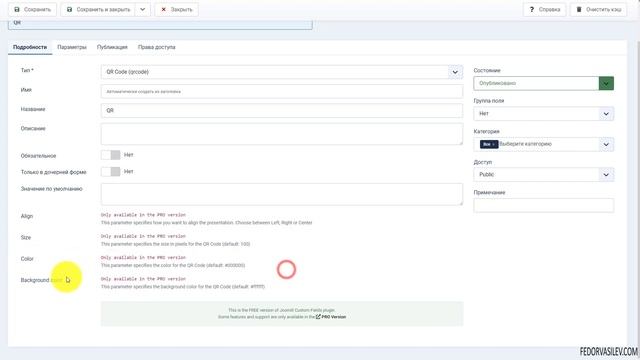
Task: Click the Имя input field
Action: tap(282, 91)
